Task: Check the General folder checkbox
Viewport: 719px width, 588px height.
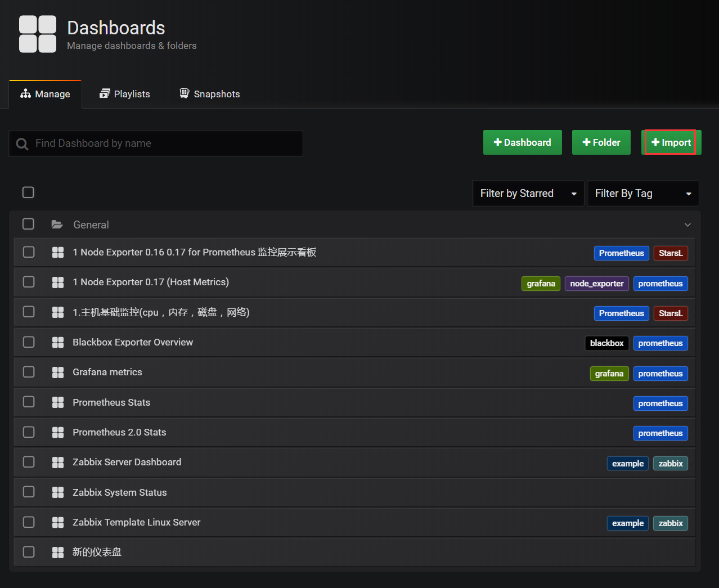Action: click(x=28, y=224)
